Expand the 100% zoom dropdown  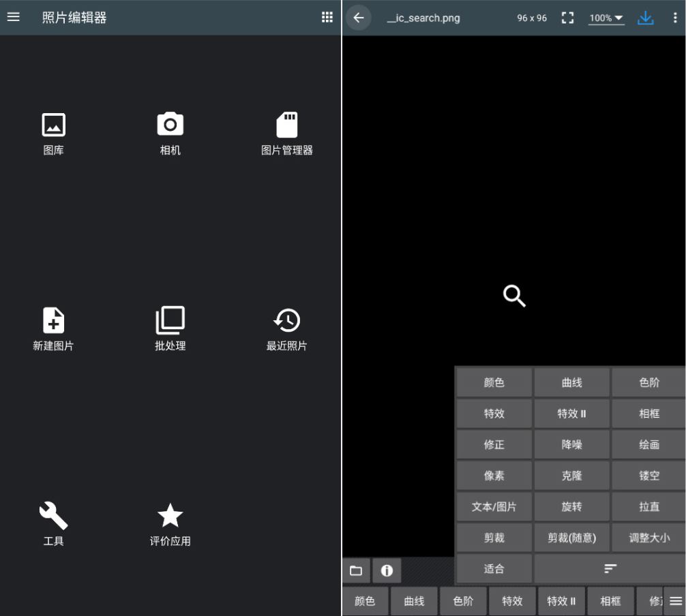coord(606,18)
